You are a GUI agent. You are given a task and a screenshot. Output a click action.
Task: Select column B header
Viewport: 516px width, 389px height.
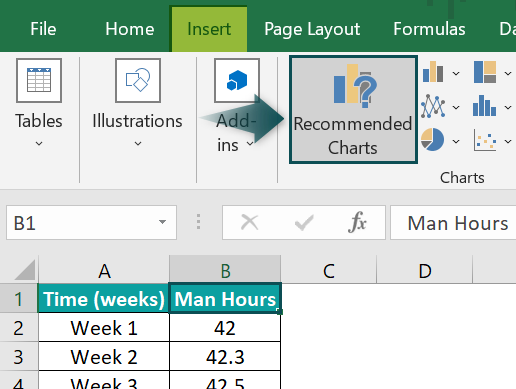point(225,270)
